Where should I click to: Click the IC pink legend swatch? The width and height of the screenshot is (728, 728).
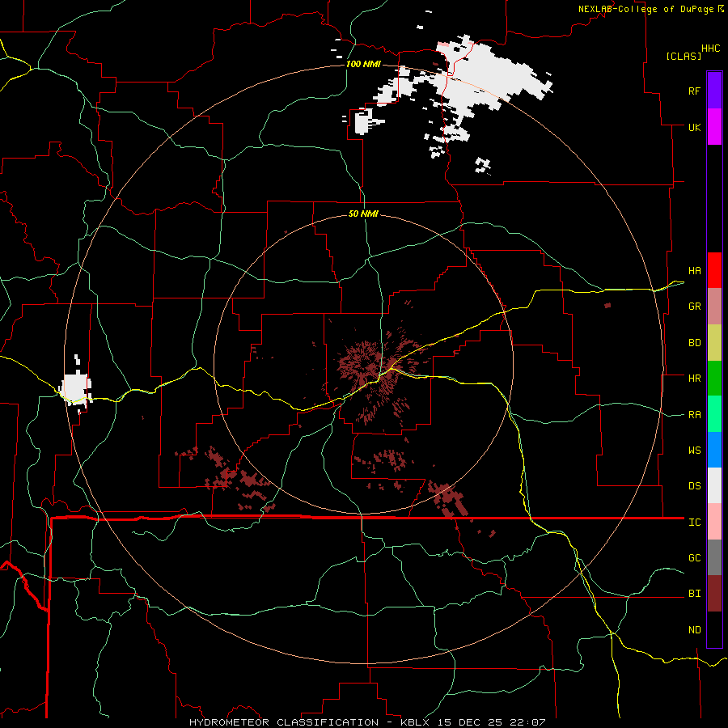click(714, 522)
